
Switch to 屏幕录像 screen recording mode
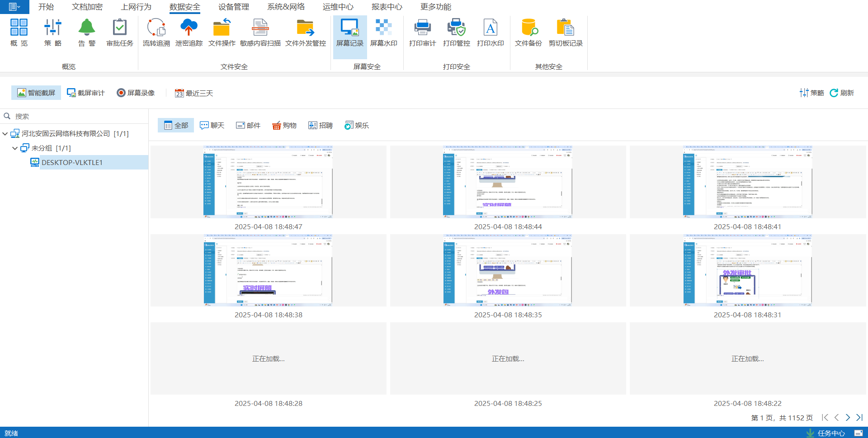click(136, 93)
